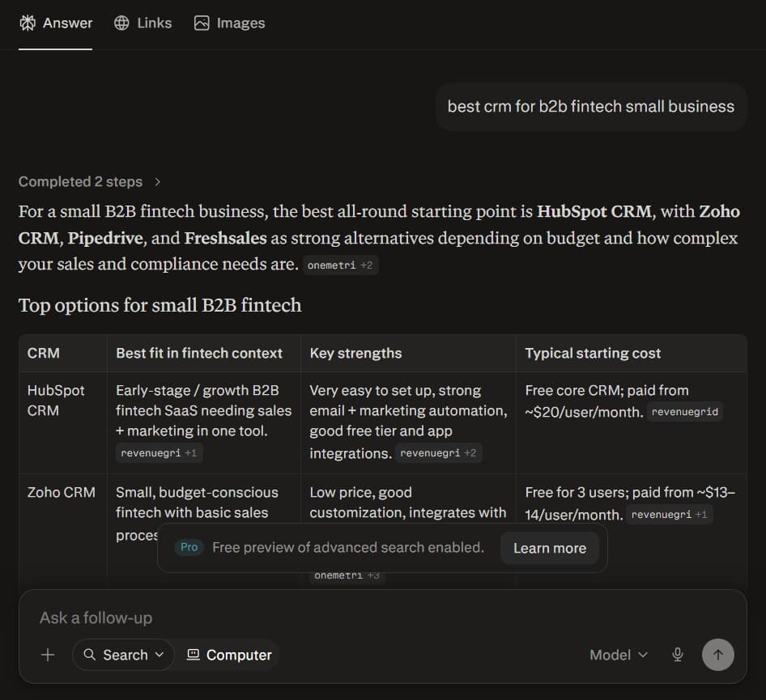Viewport: 766px width, 700px height.
Task: Click the user query bubble text
Action: (x=590, y=106)
